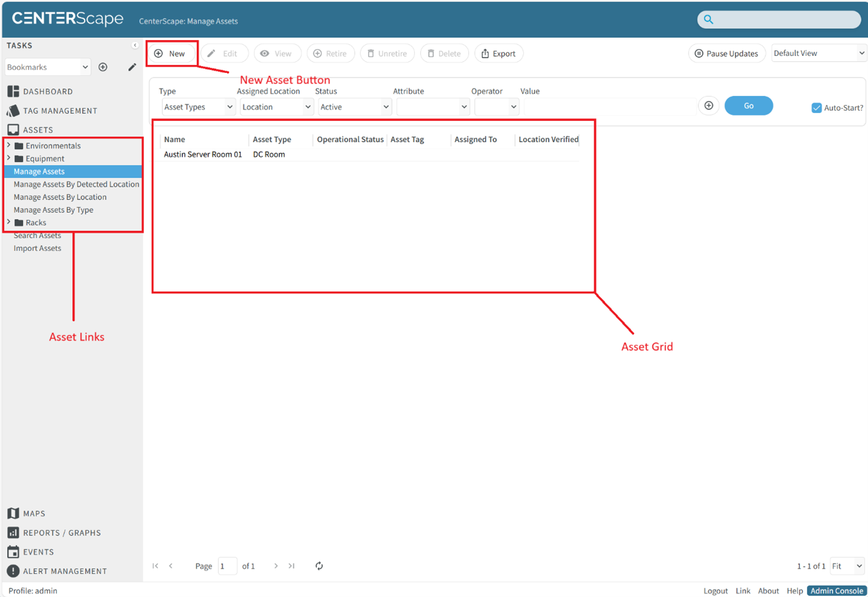Image resolution: width=868 pixels, height=597 pixels.
Task: Create a New asset
Action: click(171, 53)
